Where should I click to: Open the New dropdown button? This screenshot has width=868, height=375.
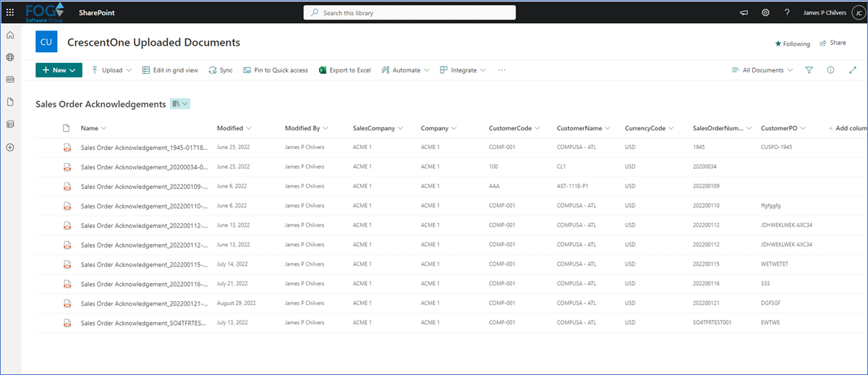pyautogui.click(x=59, y=70)
